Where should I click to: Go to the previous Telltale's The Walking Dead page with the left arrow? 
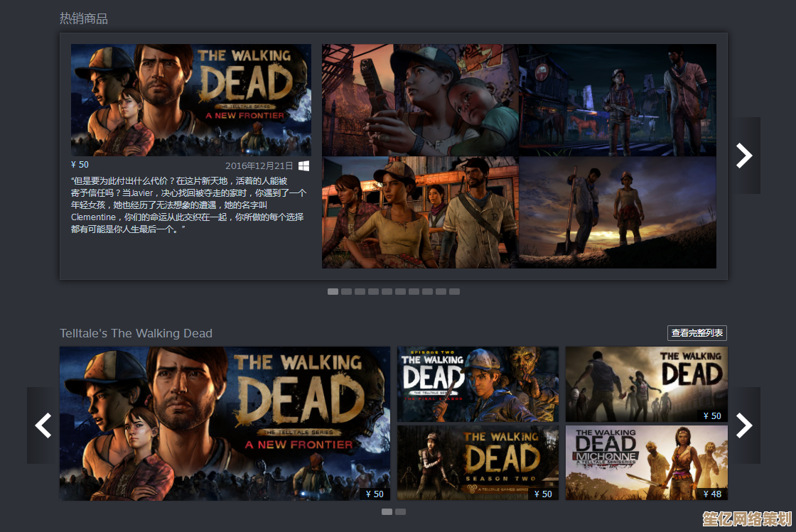click(x=43, y=425)
